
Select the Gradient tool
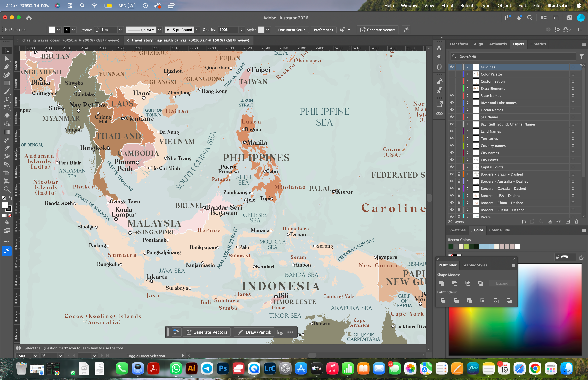pos(7,132)
